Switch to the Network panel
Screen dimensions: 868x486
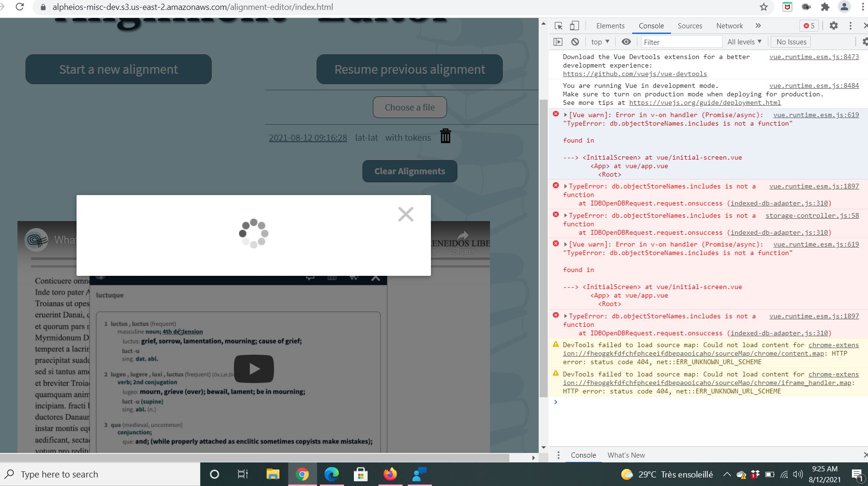[729, 26]
